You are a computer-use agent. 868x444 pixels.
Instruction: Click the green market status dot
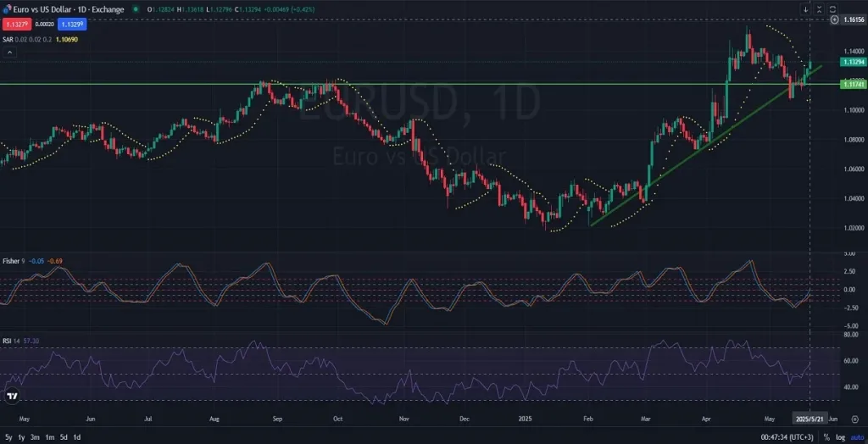pos(136,9)
